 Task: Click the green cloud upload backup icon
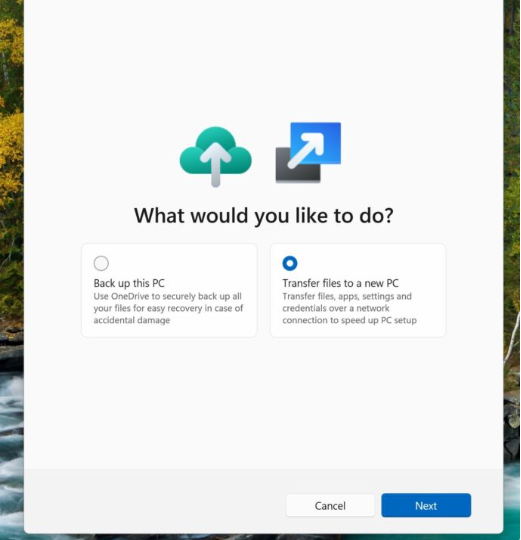[216, 156]
